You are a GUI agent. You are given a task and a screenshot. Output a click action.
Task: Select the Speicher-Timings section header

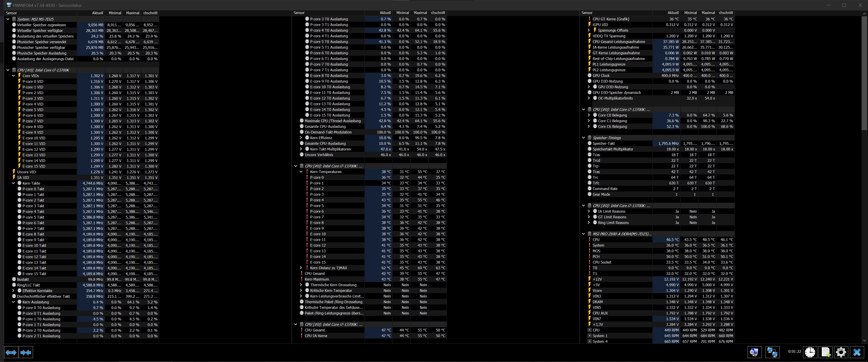click(x=607, y=138)
